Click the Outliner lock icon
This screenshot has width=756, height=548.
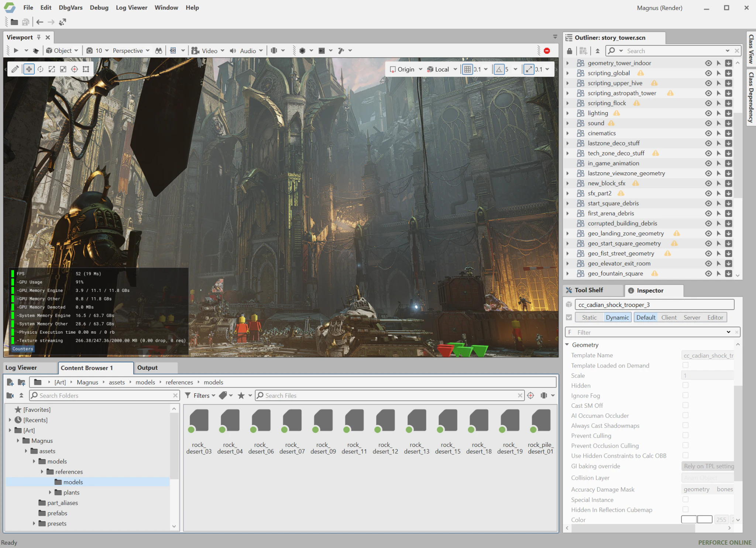(569, 51)
